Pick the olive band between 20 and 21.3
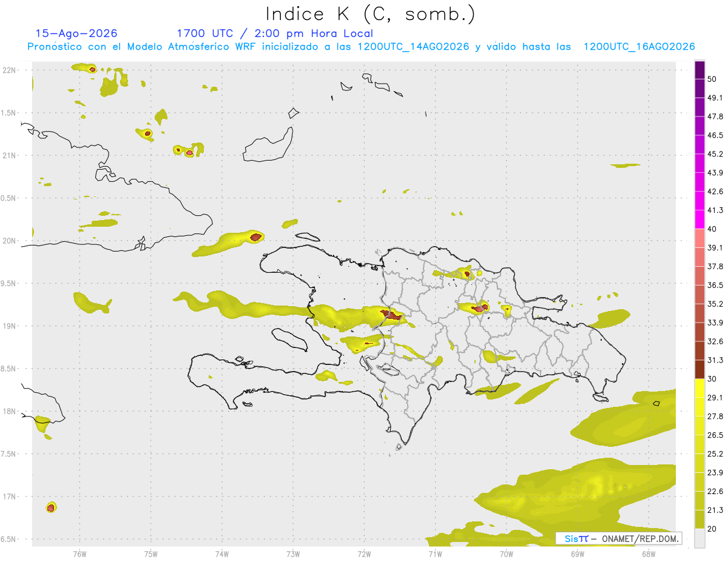 pyautogui.click(x=700, y=519)
